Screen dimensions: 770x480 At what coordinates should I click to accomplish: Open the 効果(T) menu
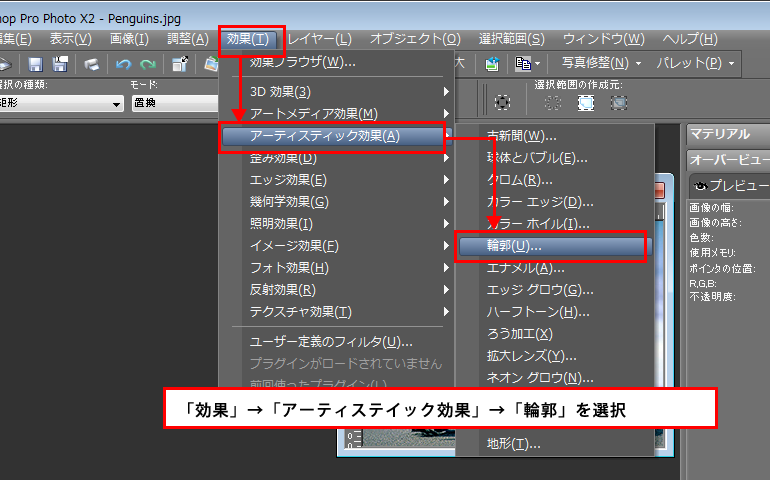tap(248, 39)
